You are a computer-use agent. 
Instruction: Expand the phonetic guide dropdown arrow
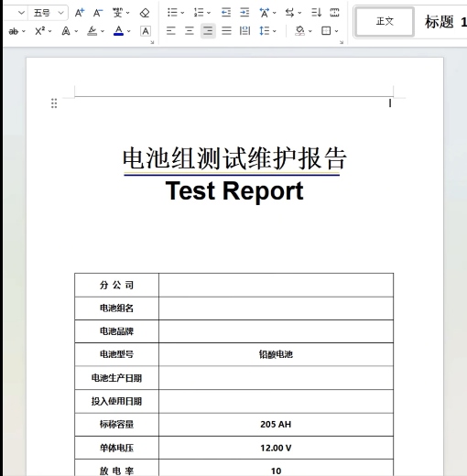128,13
